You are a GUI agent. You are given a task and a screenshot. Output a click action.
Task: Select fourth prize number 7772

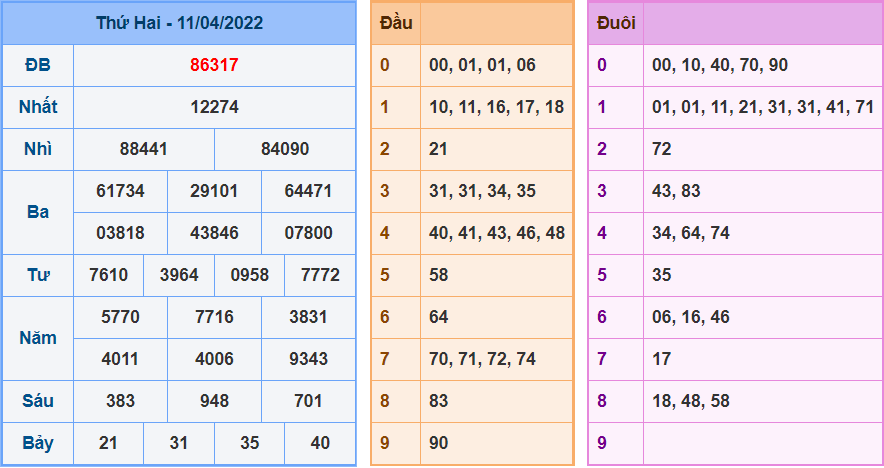(320, 275)
